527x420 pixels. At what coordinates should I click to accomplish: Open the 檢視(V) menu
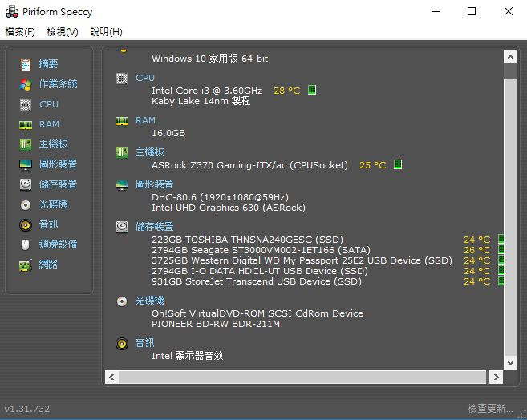pyautogui.click(x=63, y=32)
